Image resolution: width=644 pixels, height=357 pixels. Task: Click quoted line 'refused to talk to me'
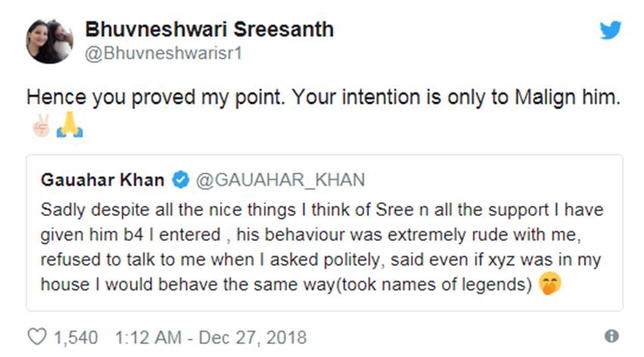pyautogui.click(x=320, y=260)
